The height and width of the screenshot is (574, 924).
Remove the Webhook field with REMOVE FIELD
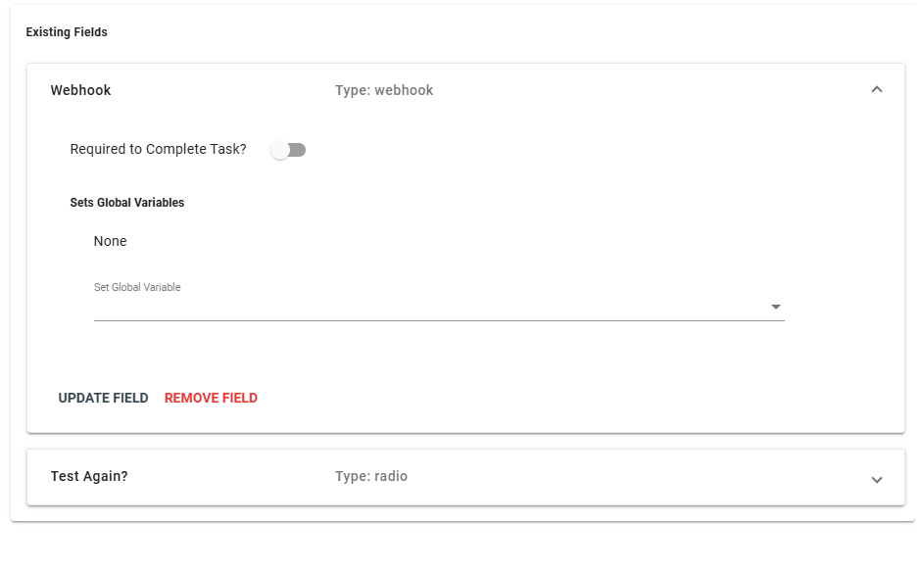[211, 399]
